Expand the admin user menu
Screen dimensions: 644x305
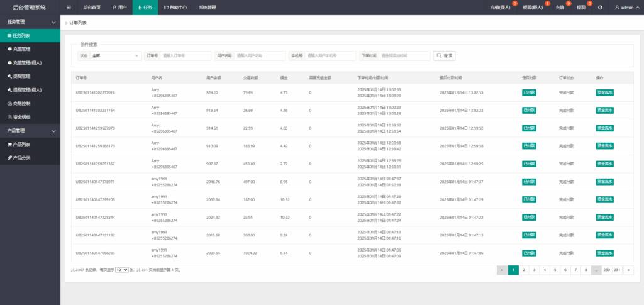(625, 8)
